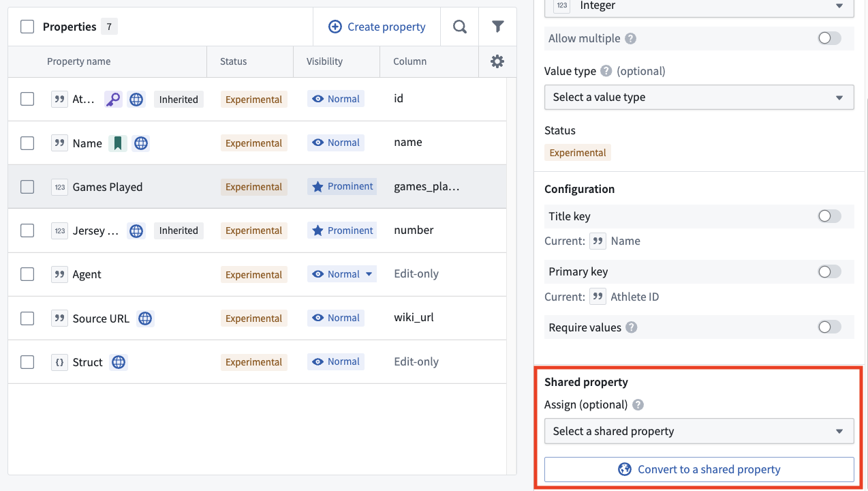Click the Experimental status tag in the details panel
Viewport: 868px width, 491px height.
(578, 153)
